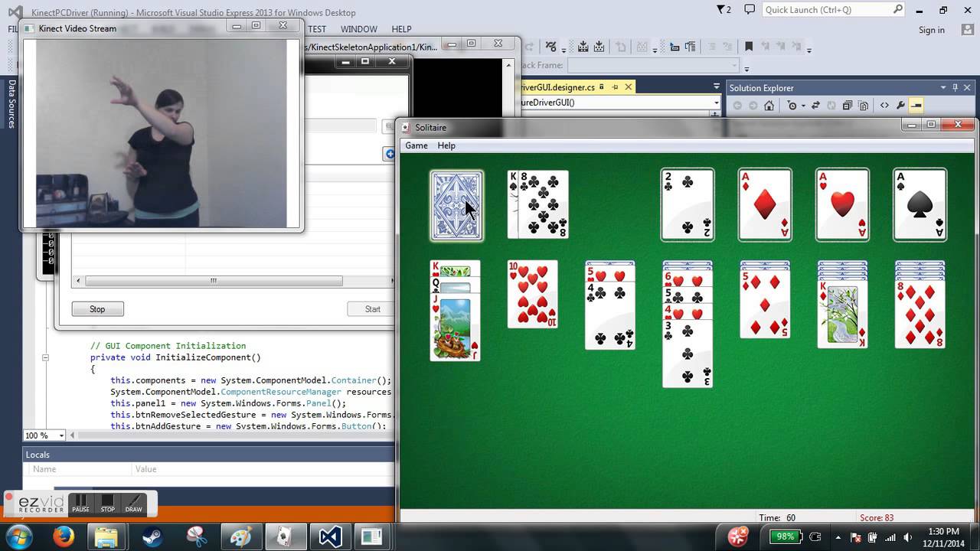This screenshot has width=980, height=551.
Task: Open Steam from the taskbar
Action: click(152, 536)
